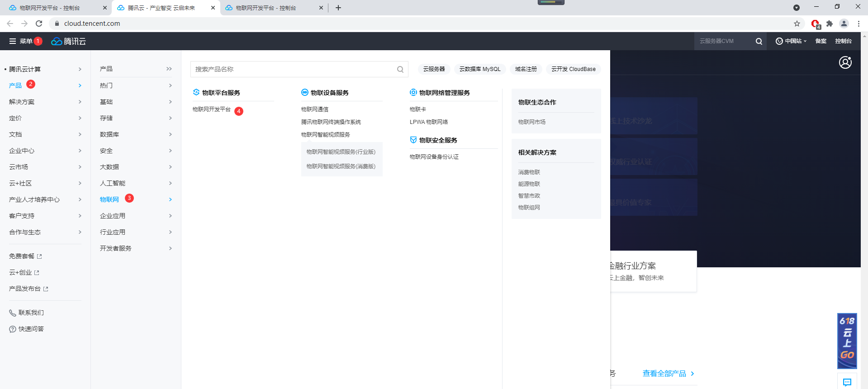The height and width of the screenshot is (389, 868).
Task: Click the 618 云上GO promo banner
Action: (x=847, y=341)
